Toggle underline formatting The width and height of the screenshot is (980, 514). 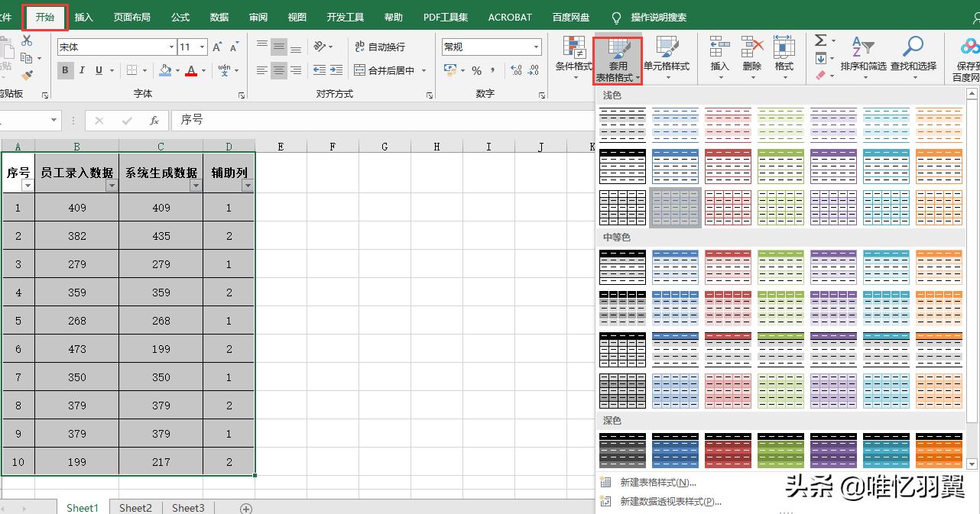click(98, 70)
